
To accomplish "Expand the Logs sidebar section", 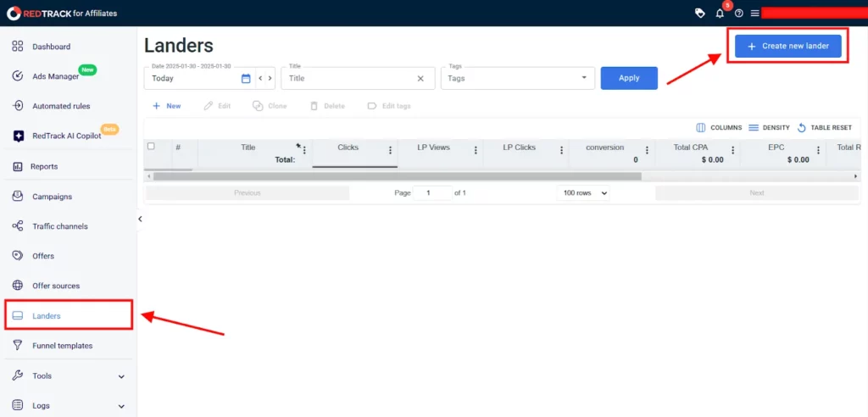I will tap(68, 406).
